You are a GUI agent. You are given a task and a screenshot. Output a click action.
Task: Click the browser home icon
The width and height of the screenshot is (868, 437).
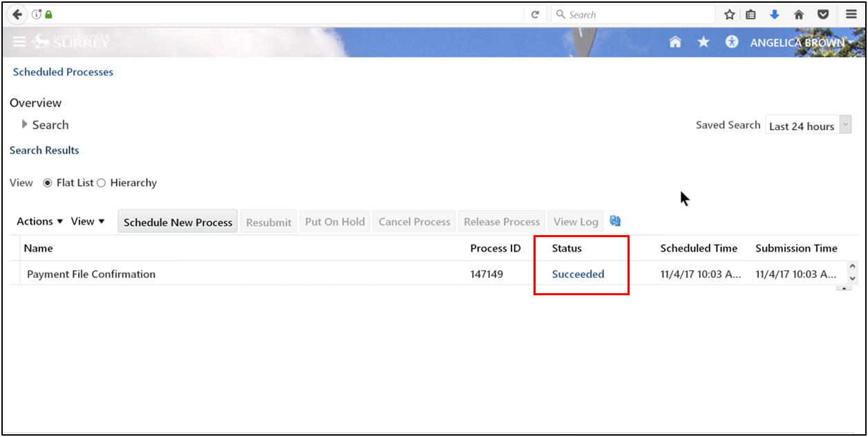(x=799, y=14)
